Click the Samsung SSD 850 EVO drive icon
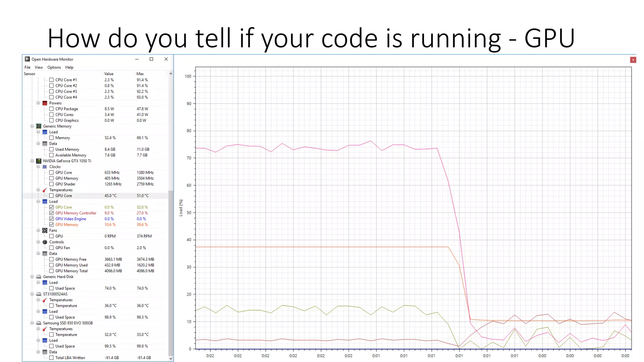644x362 pixels. [x=39, y=323]
